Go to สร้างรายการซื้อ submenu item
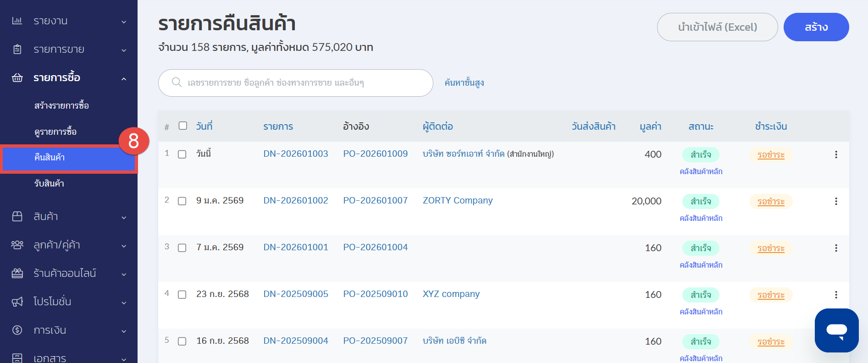 (61, 106)
